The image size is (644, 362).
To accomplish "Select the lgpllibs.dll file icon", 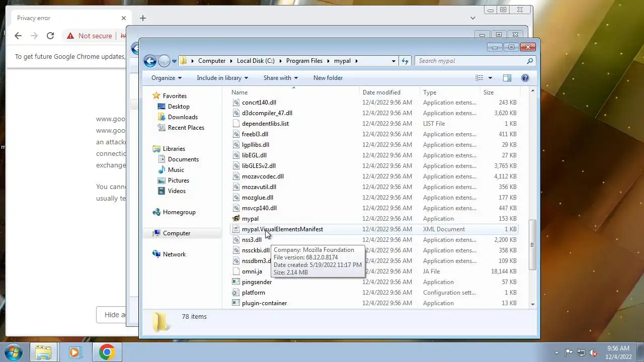I will pos(236,145).
